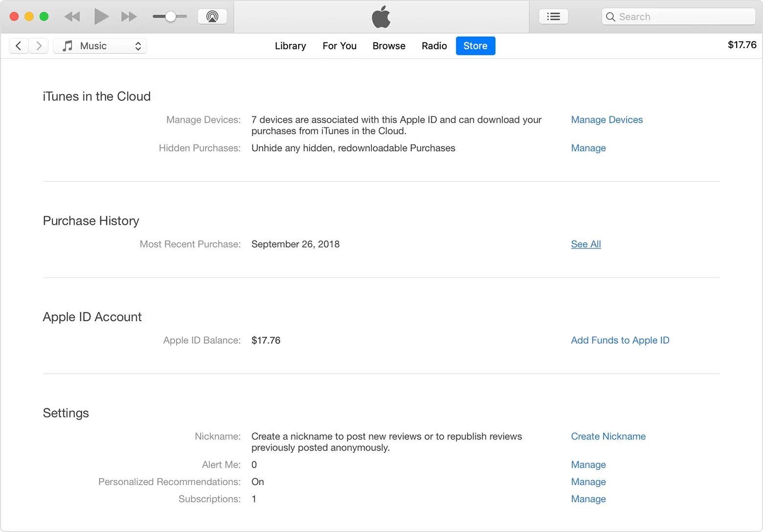Click the Manage Devices link

pos(607,120)
